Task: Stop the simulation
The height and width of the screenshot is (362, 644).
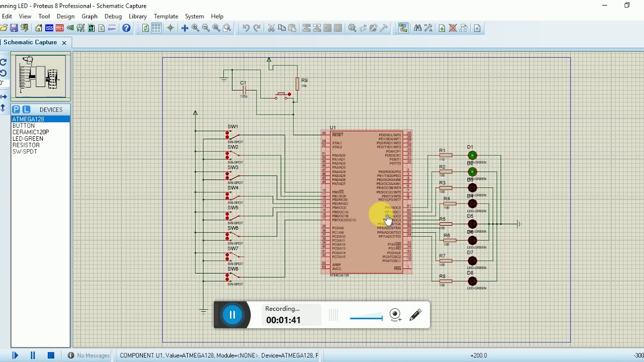Action: [51, 355]
